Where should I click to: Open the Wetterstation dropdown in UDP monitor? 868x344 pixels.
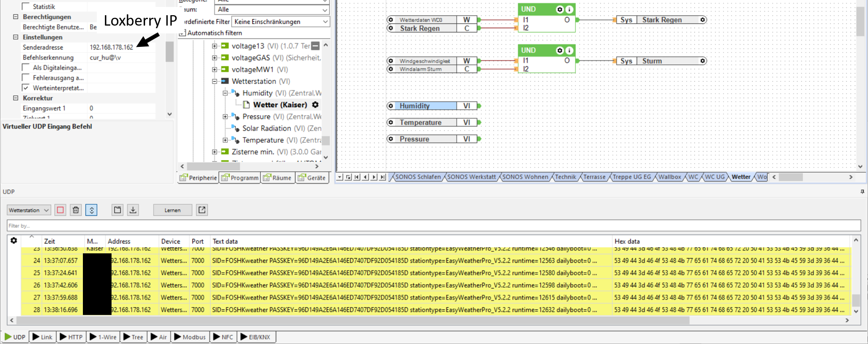(x=29, y=210)
